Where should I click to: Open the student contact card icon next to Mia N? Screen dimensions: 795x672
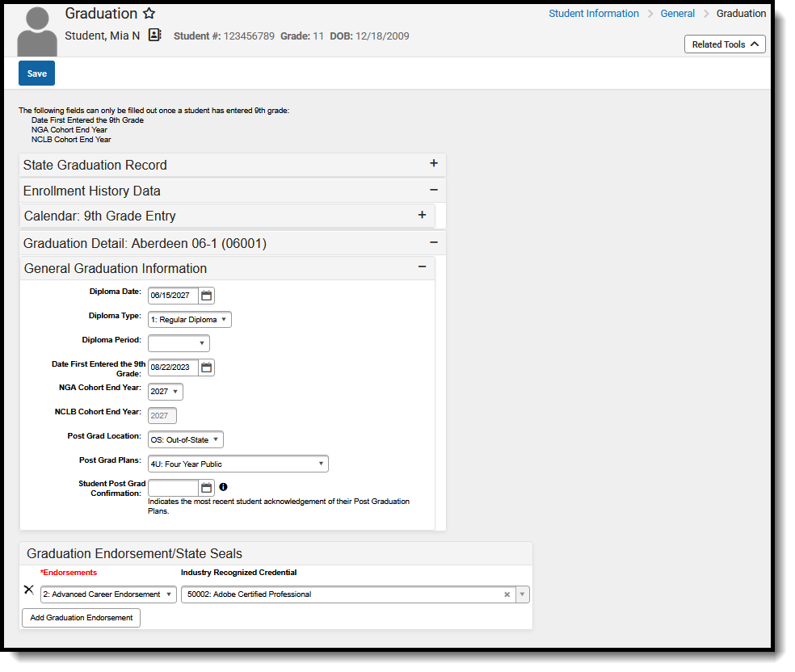point(154,36)
